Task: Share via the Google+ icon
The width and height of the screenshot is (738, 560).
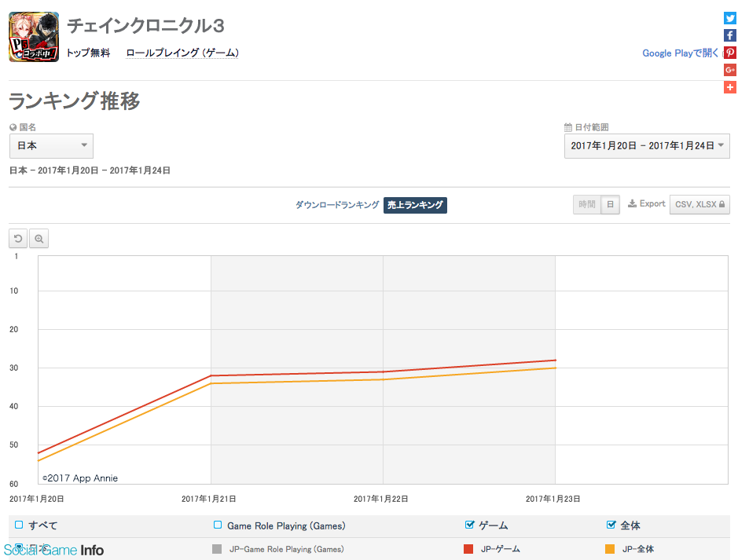Action: 729,70
